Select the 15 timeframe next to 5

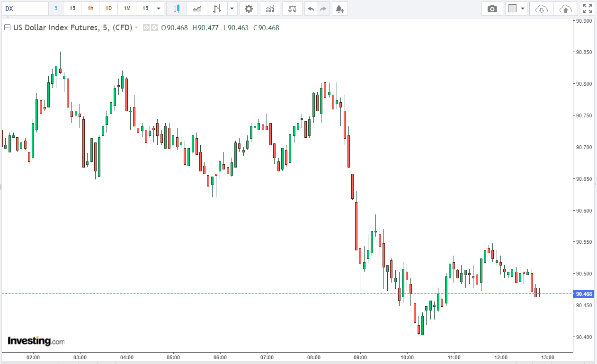72,9
